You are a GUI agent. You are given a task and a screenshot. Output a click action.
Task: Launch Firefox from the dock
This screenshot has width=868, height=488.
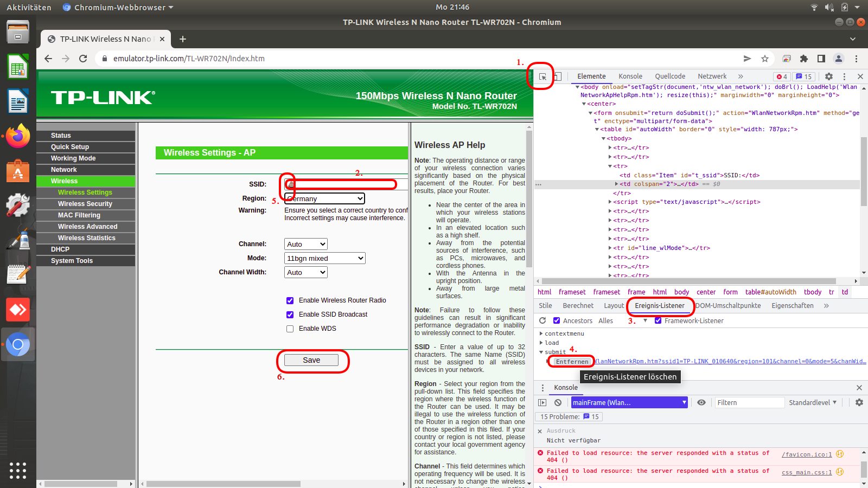18,136
